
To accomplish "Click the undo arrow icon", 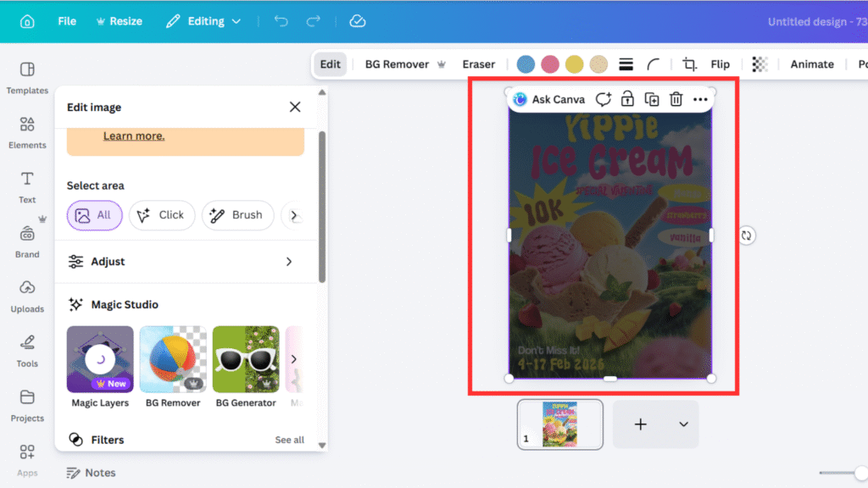I will click(x=281, y=21).
